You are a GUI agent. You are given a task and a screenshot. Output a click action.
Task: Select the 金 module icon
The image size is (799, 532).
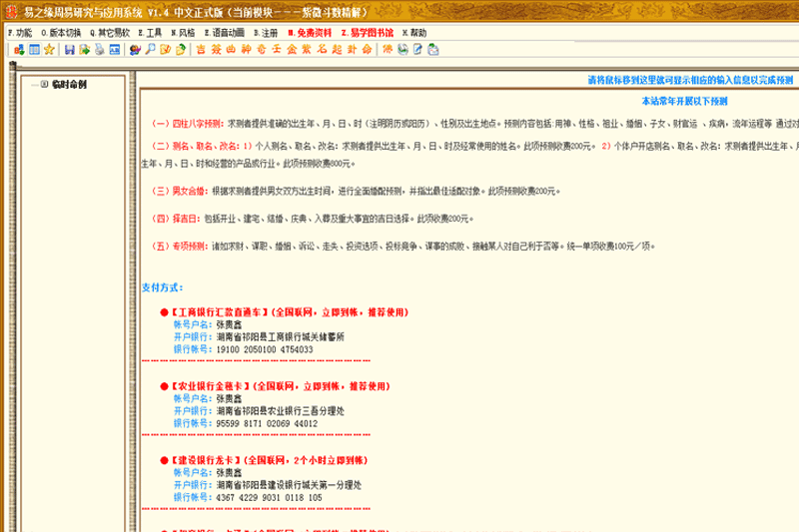(x=292, y=49)
